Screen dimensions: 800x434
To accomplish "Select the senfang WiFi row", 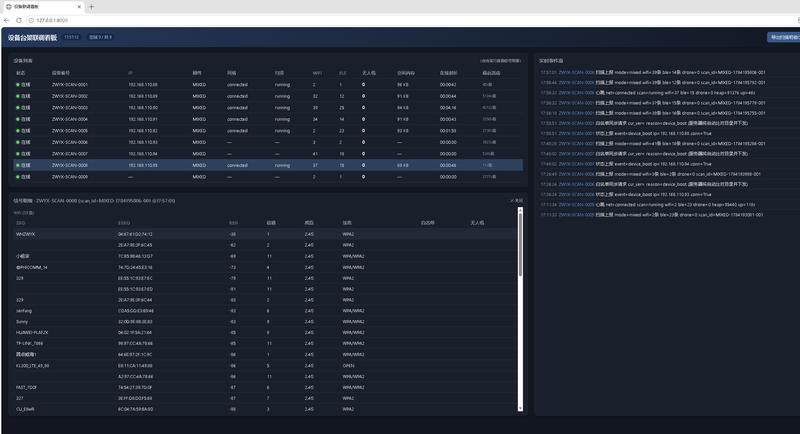I will point(265,311).
